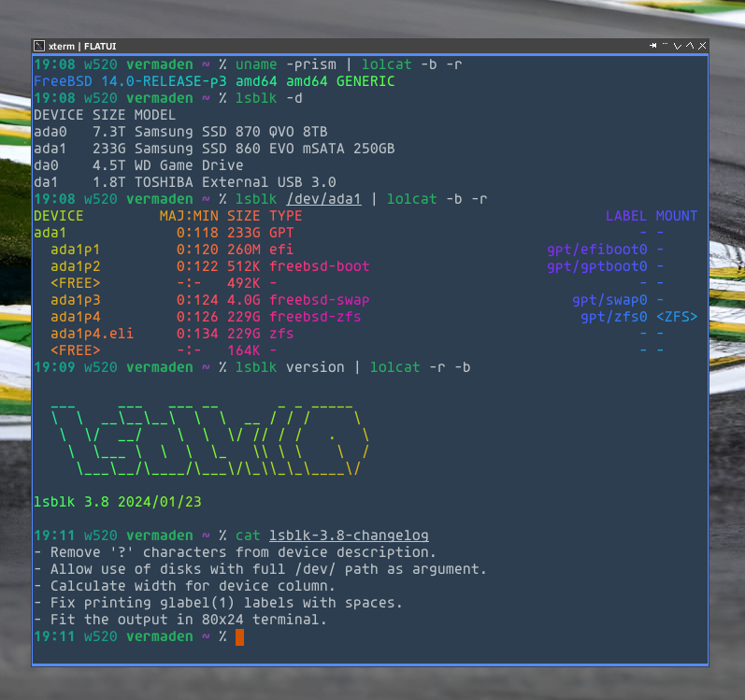Click the 'ada0' device name
The image size is (745, 700).
(x=50, y=132)
